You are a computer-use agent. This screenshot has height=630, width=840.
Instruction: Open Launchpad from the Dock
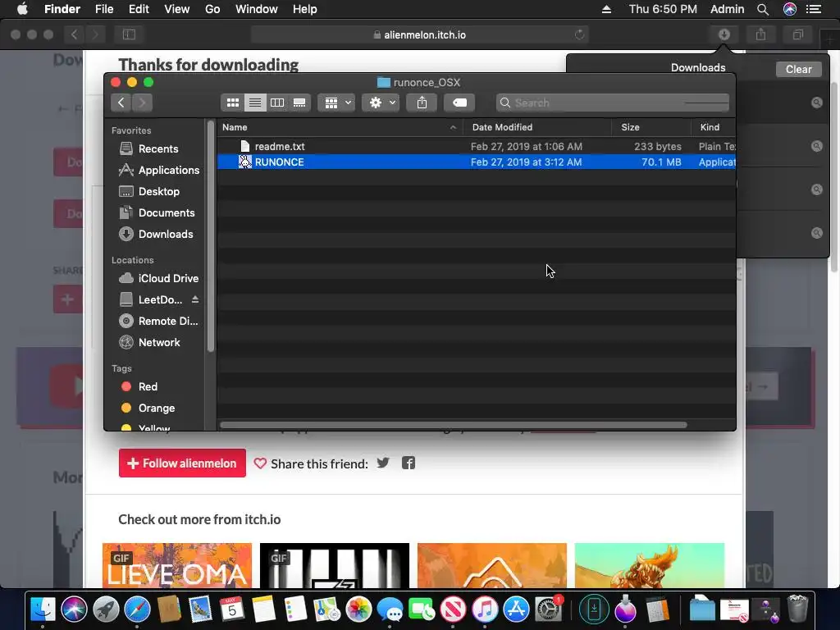point(106,609)
